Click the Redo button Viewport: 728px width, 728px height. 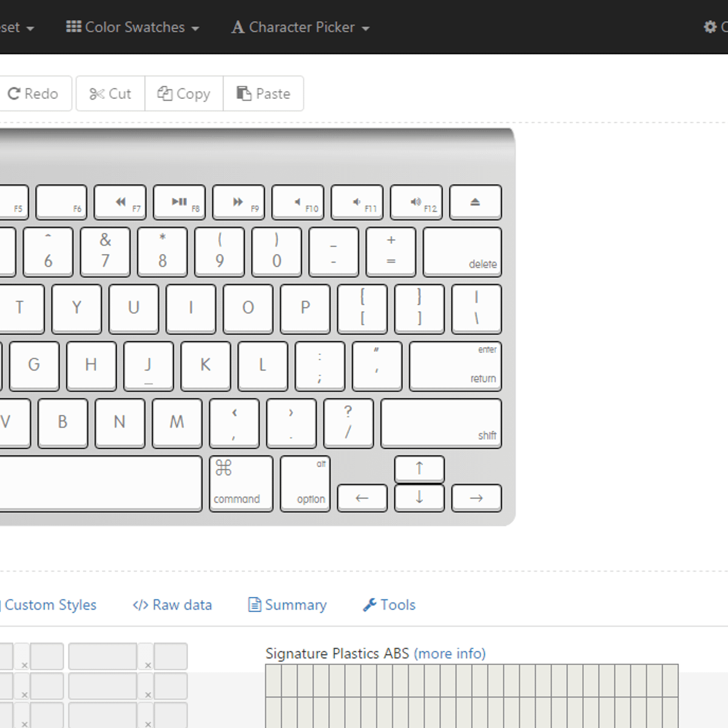[x=33, y=94]
